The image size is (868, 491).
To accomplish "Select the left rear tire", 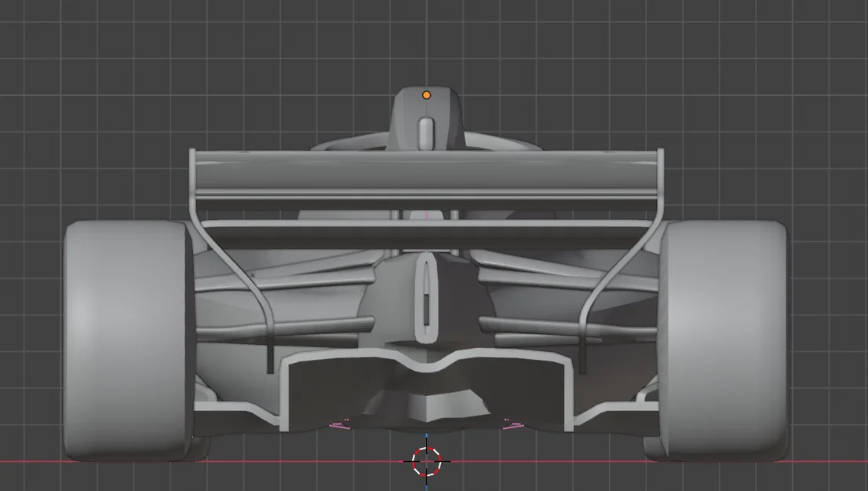I will pos(126,338).
